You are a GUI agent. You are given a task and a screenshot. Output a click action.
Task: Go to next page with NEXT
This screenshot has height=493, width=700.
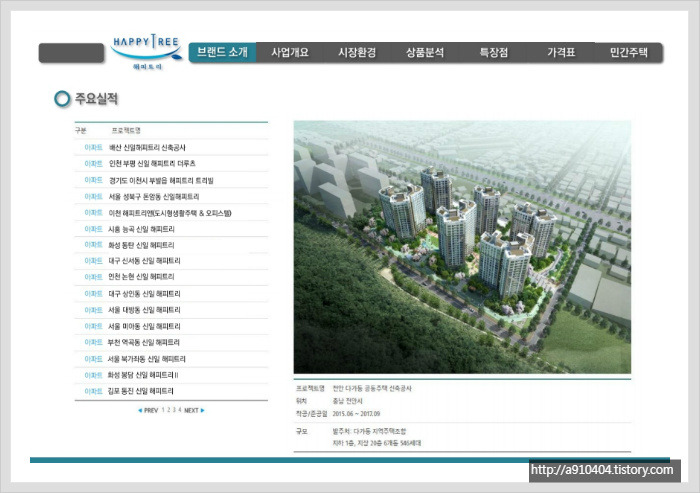[194, 410]
